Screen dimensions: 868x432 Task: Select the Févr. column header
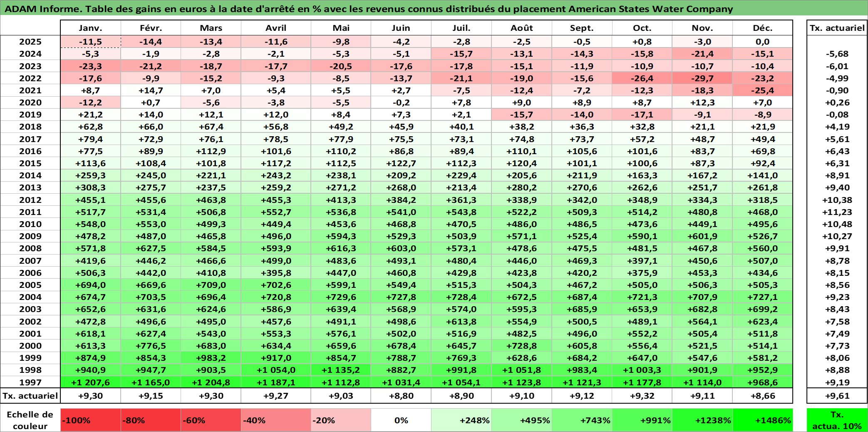[x=151, y=28]
